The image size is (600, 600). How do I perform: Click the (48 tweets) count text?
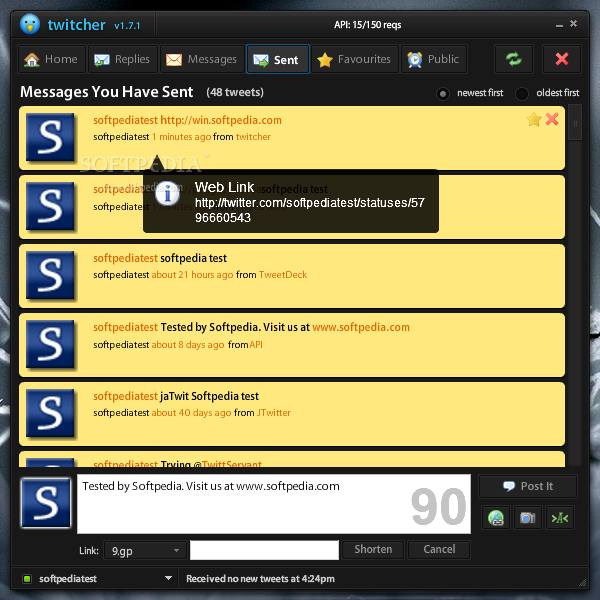tap(235, 92)
